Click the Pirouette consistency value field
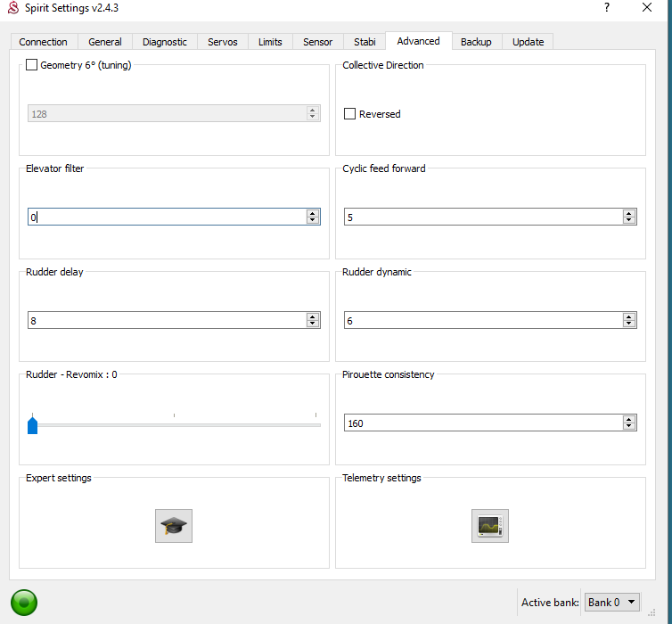This screenshot has width=672, height=624. click(481, 423)
